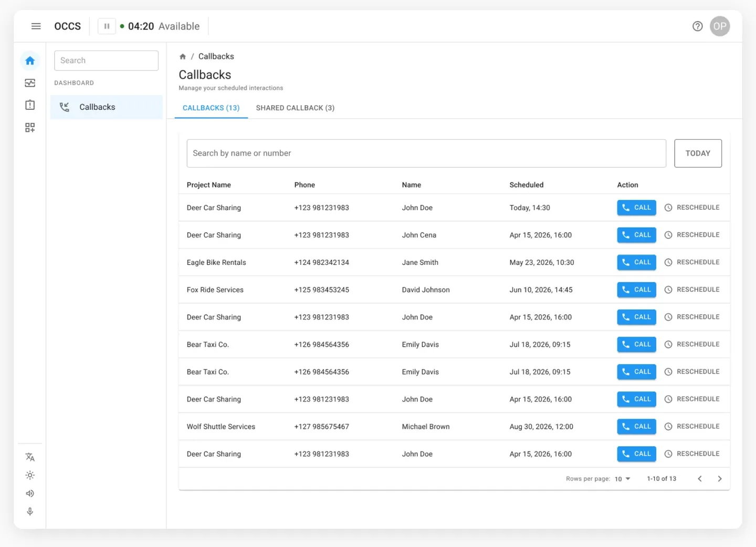
Task: Go to the previous page arrow
Action: (700, 479)
